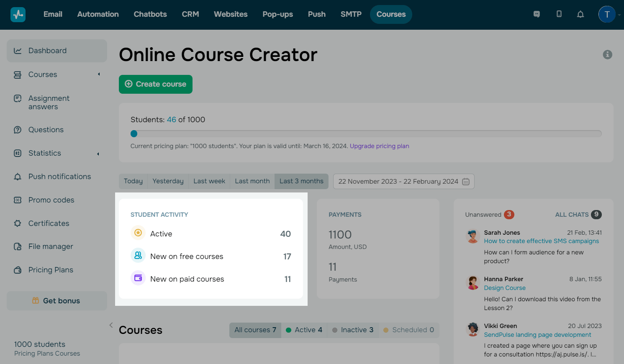Click the SendPulse logo icon
The width and height of the screenshot is (624, 364).
click(x=18, y=14)
